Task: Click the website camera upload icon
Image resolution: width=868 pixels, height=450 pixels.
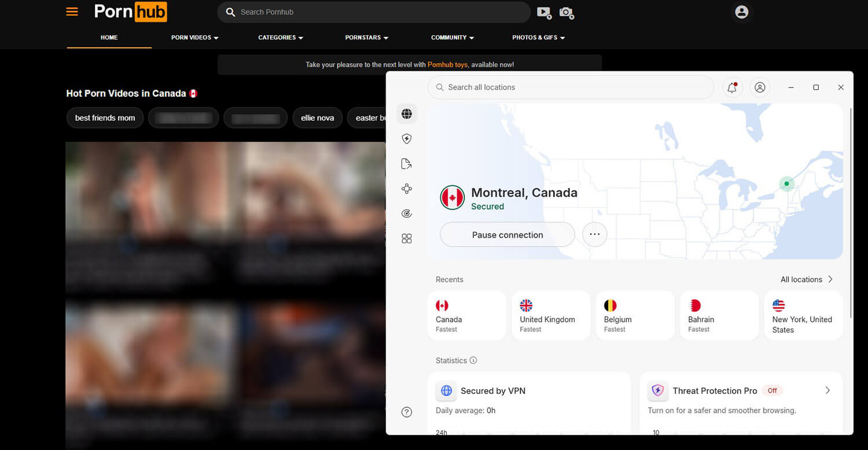Action: pos(567,12)
